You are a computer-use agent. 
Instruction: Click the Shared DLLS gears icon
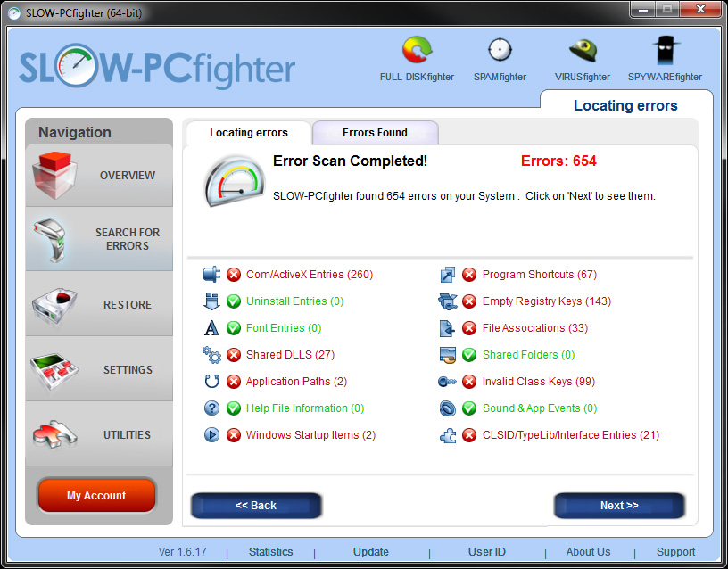click(211, 355)
